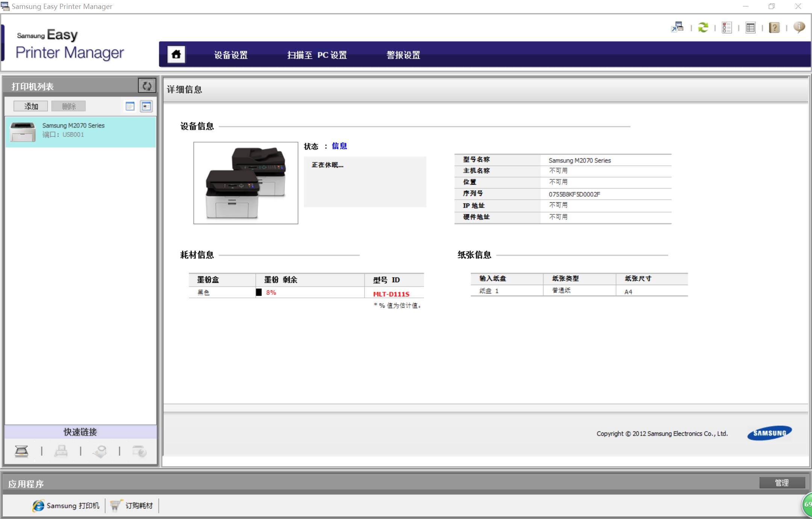Switch printer list to detailed card view icon
The image size is (812, 519).
146,106
